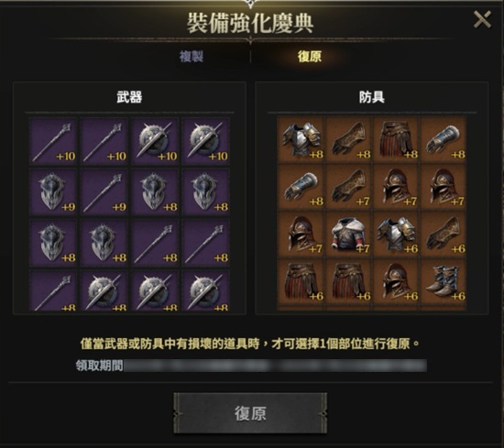
Task: Pick the rightmost +10 sword and shield
Action: point(205,141)
